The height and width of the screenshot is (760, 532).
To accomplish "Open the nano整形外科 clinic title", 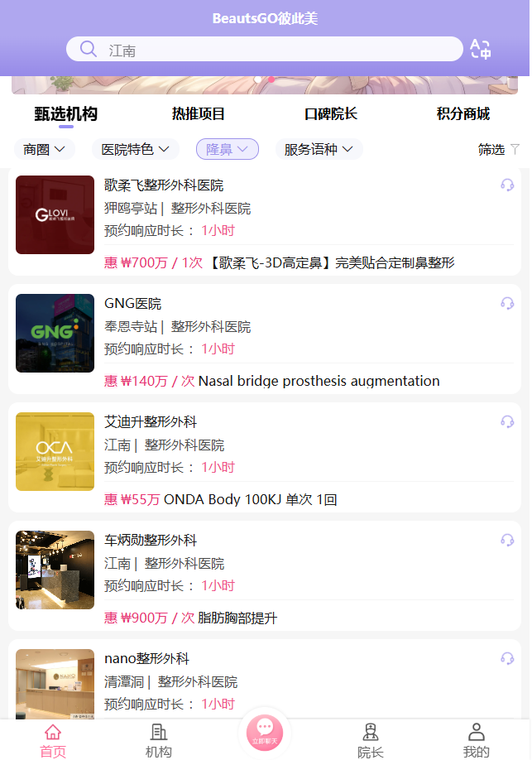I will 146,658.
